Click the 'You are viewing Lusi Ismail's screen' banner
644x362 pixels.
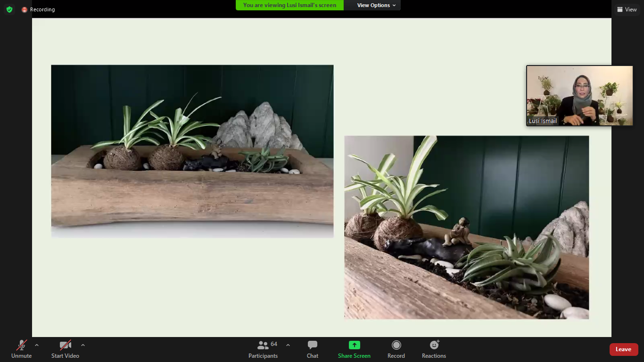click(x=289, y=5)
